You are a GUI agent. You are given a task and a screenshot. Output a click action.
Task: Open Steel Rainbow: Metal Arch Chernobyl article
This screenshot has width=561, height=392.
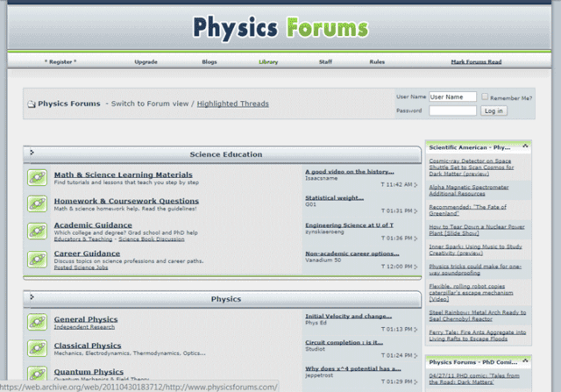pos(478,316)
